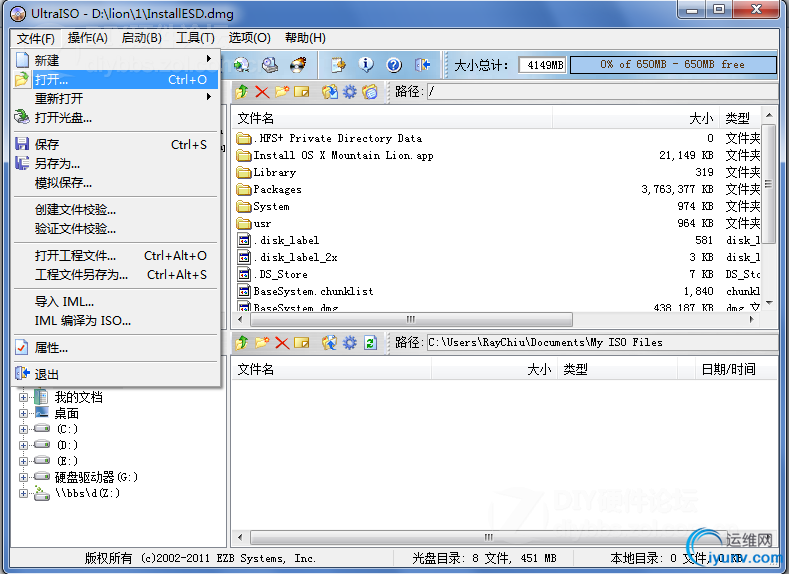
Task: Click the up-folder arrow in image toolbar
Action: point(242,92)
